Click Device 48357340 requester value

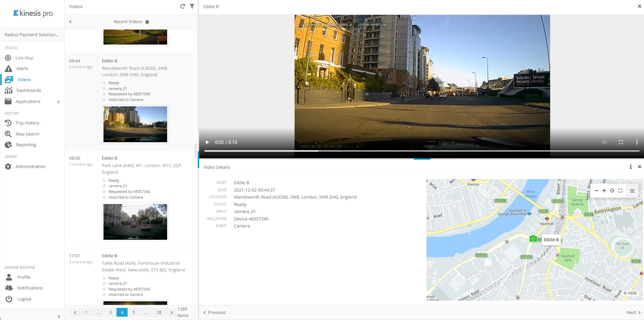click(x=251, y=219)
